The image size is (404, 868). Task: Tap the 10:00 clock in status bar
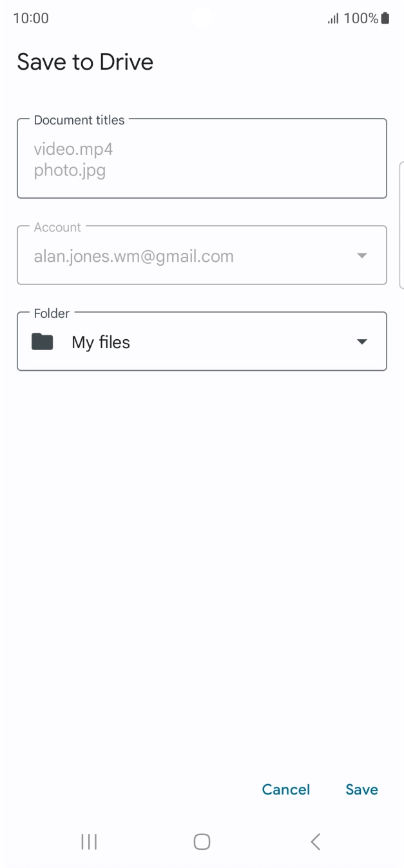click(x=31, y=18)
